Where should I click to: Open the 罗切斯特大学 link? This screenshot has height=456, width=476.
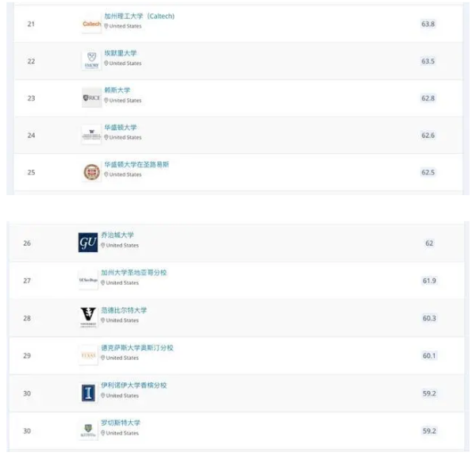(x=121, y=423)
